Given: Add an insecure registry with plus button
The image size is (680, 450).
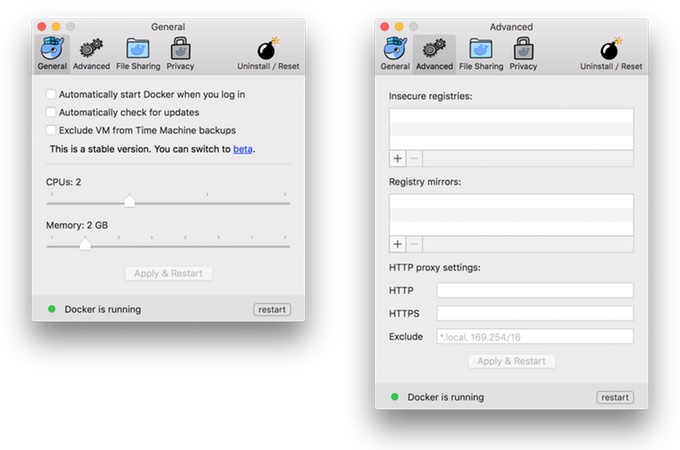Looking at the screenshot, I should [x=397, y=158].
